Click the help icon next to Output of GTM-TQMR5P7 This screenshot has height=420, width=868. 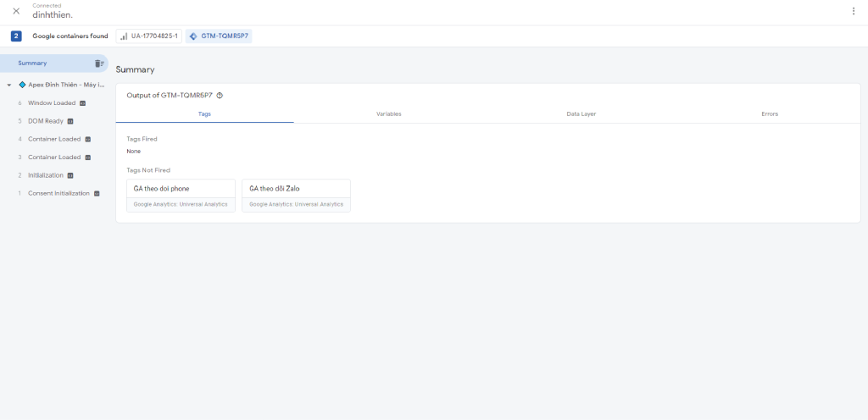(x=220, y=96)
